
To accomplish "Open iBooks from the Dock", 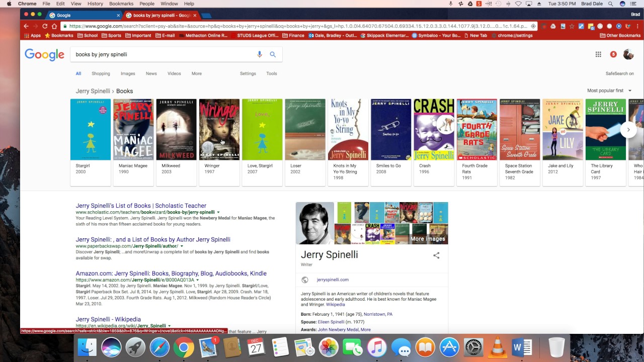I will (x=425, y=347).
